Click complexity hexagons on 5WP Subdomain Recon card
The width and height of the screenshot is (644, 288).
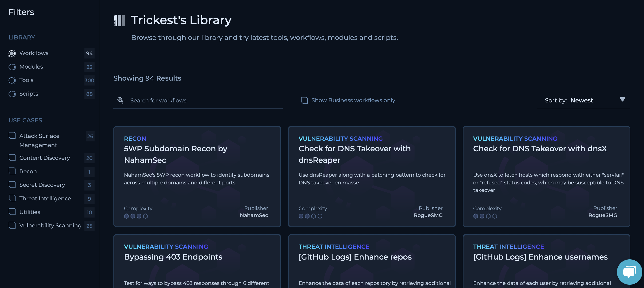pos(136,216)
